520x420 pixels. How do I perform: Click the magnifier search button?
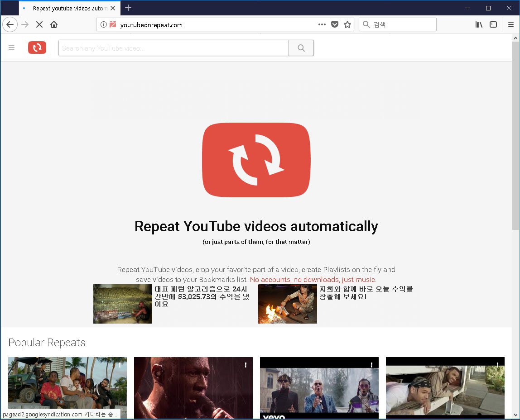coord(301,48)
